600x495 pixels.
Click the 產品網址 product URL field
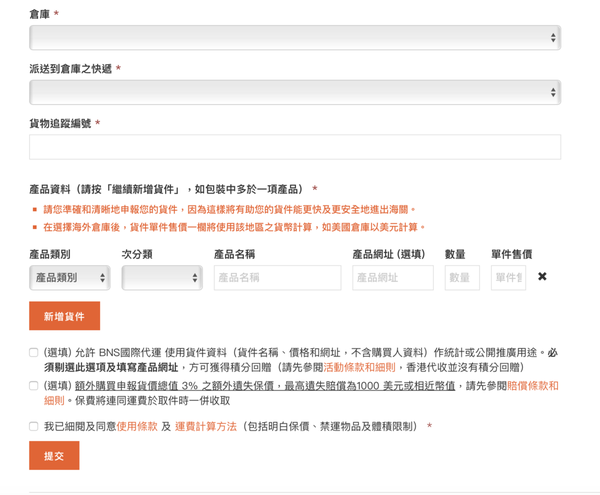tap(392, 277)
